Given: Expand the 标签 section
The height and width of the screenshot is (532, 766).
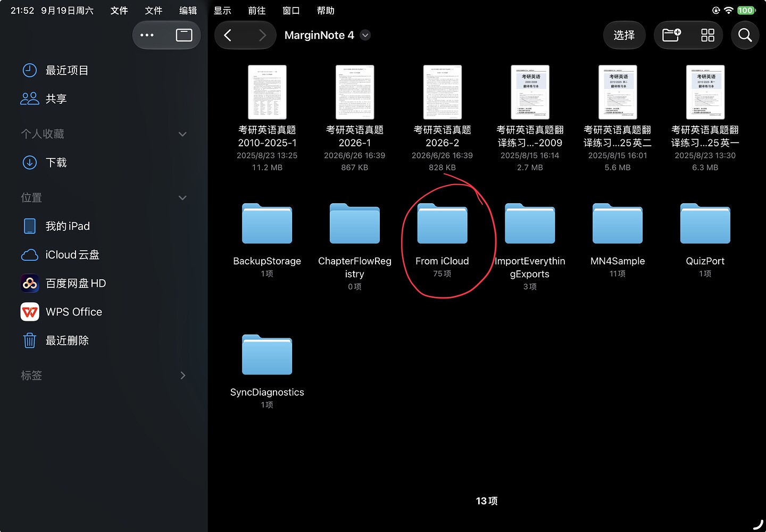Looking at the screenshot, I should click(183, 376).
